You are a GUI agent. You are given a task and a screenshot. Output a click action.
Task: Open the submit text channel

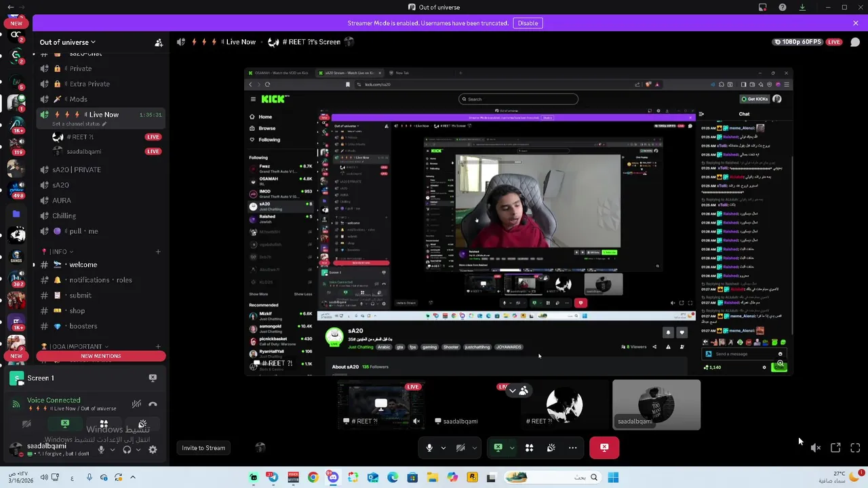[102, 296]
